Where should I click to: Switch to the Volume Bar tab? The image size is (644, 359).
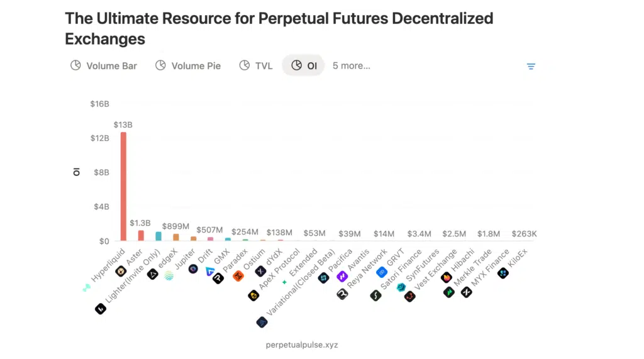click(104, 65)
